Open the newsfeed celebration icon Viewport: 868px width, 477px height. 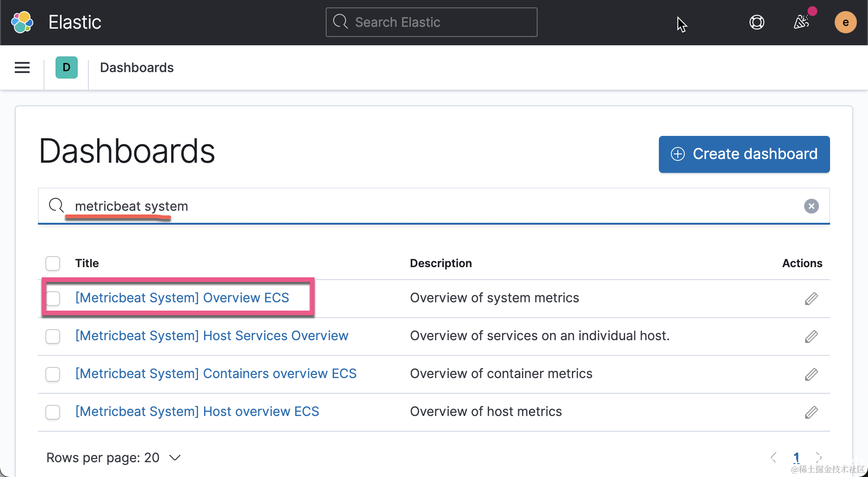click(801, 22)
